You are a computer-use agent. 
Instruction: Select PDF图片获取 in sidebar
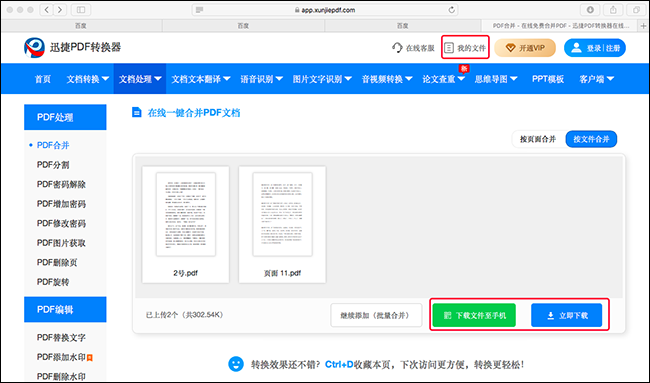pyautogui.click(x=61, y=243)
